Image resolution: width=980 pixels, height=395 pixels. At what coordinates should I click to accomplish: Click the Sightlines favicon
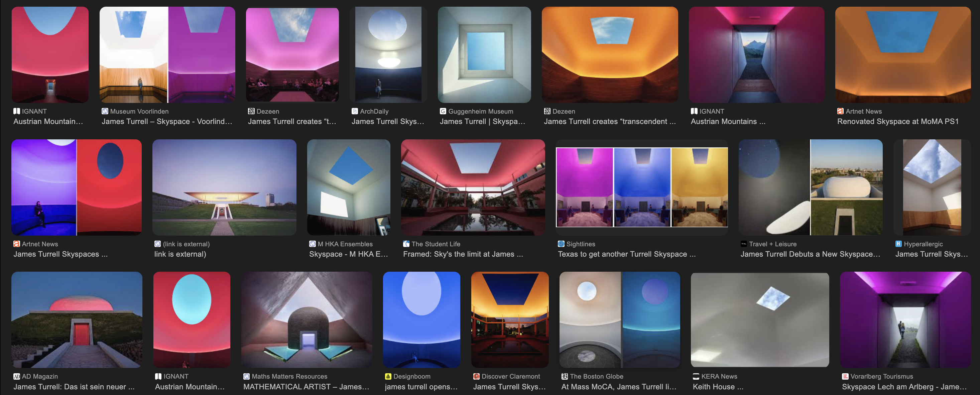pos(561,244)
